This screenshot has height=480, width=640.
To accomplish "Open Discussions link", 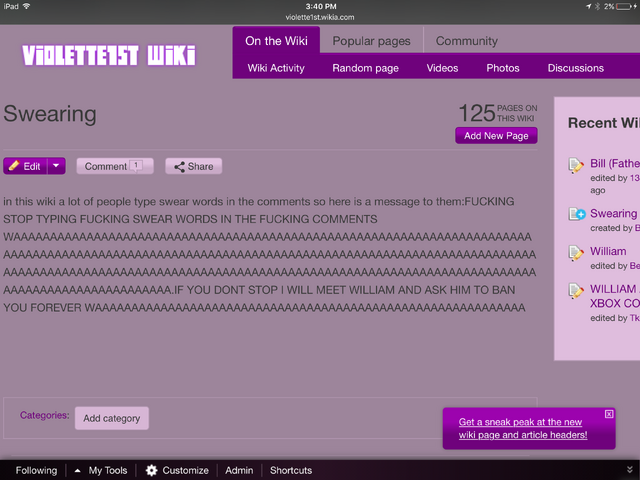I will tap(576, 68).
